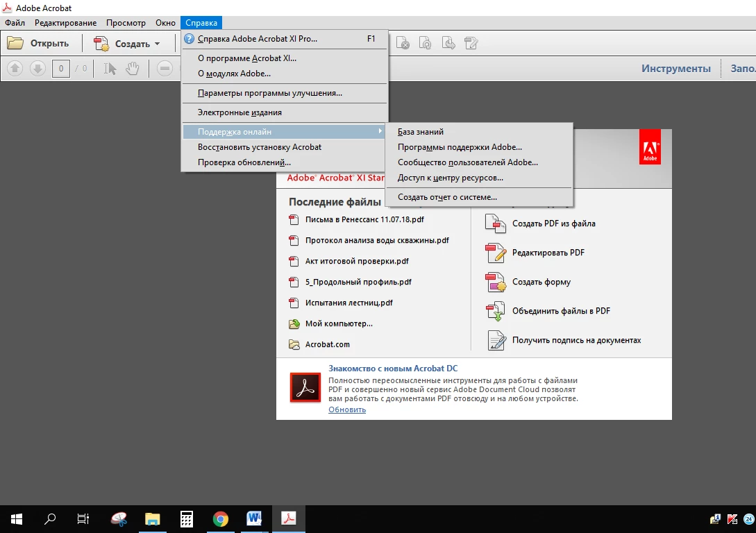
Task: Open File Explorer from the taskbar
Action: pyautogui.click(x=152, y=519)
